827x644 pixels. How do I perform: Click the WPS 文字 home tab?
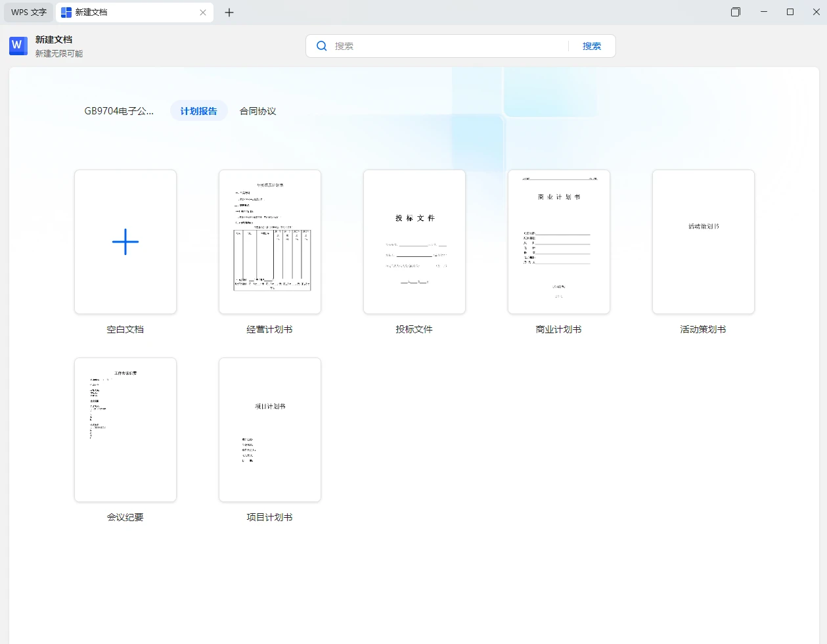pyautogui.click(x=28, y=12)
